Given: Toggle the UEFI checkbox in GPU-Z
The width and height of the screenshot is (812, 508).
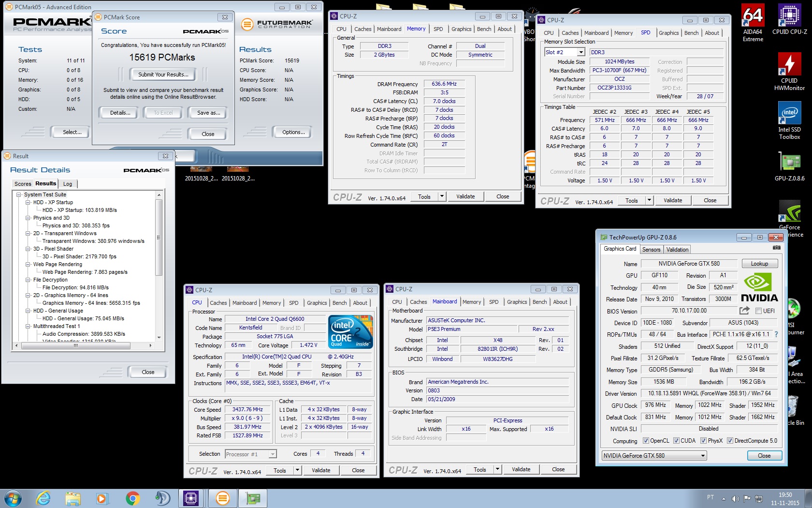Looking at the screenshot, I should [758, 311].
